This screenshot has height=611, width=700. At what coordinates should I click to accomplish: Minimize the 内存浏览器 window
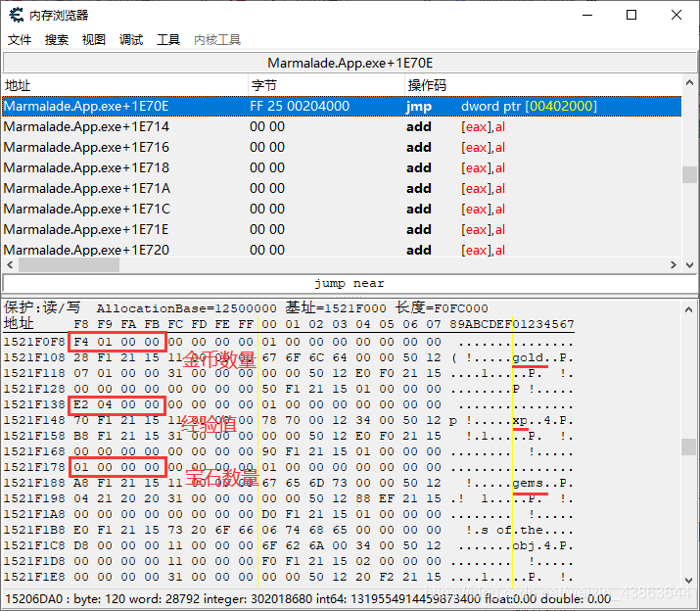[587, 16]
